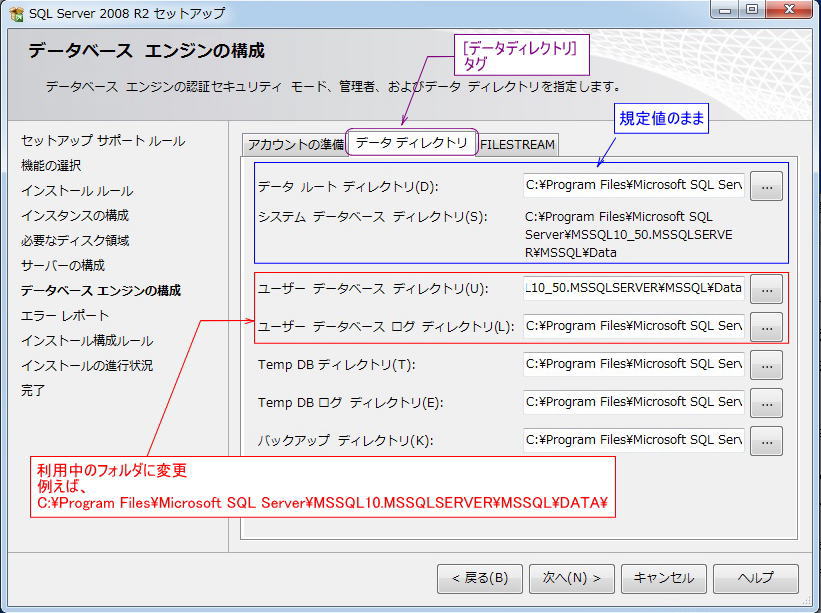Screen dimensions: 821x613
Task: Click the データ ルート ディレクトリ input field
Action: point(634,185)
